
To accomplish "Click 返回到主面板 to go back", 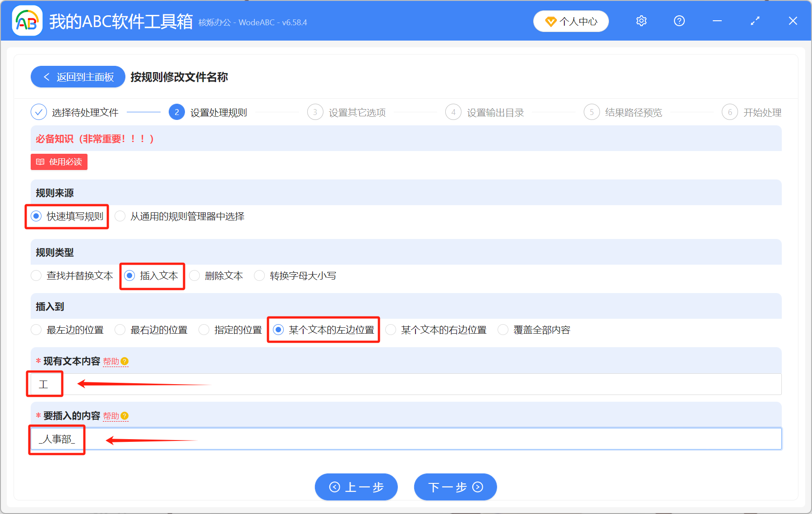I will click(78, 77).
